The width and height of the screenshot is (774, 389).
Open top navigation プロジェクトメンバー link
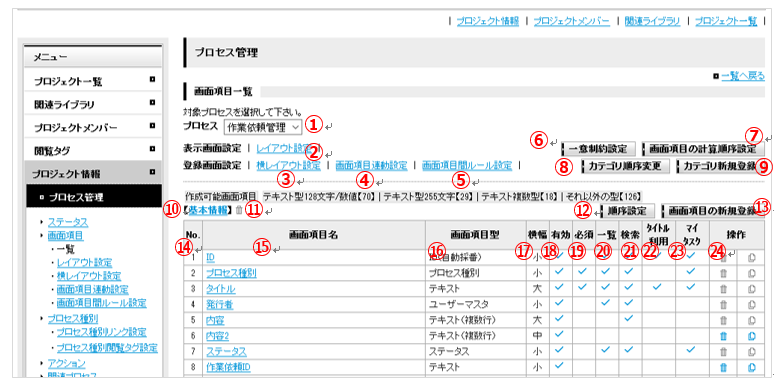(572, 21)
